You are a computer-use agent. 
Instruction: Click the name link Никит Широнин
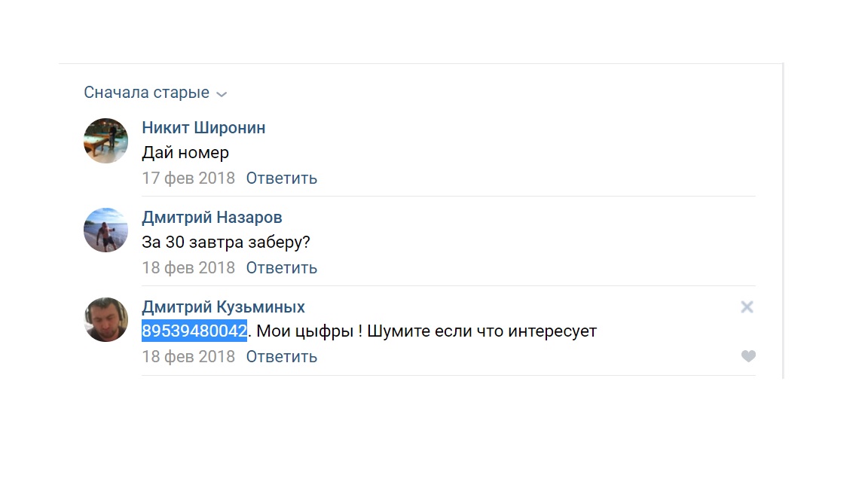tap(203, 128)
